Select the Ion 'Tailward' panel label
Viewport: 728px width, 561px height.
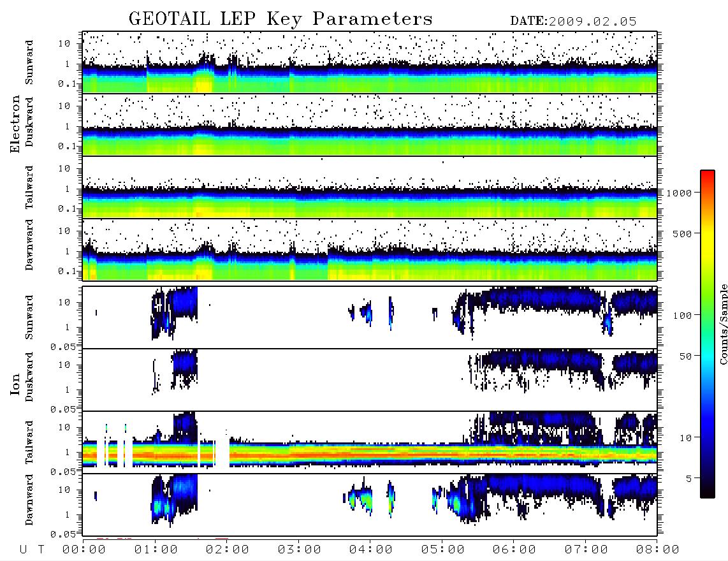coord(29,442)
